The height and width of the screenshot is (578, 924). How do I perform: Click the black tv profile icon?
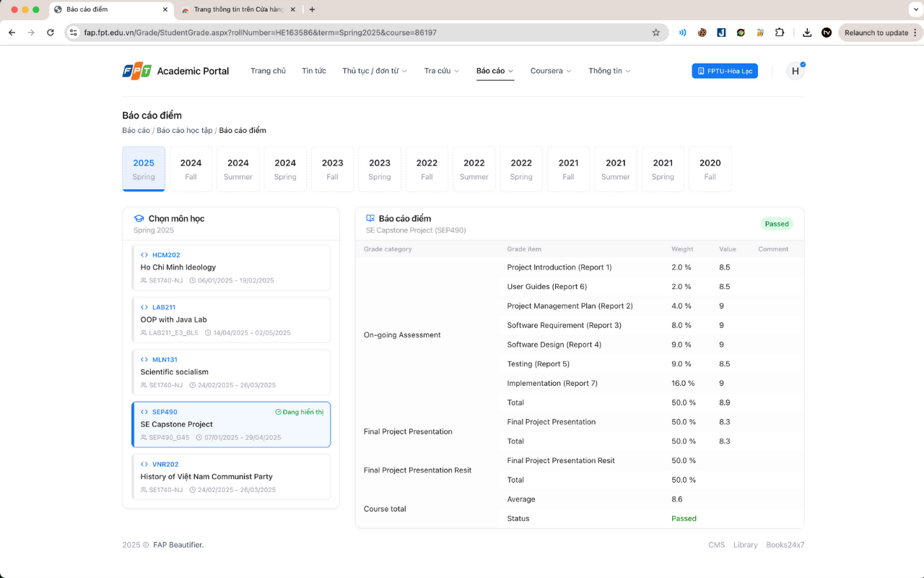point(827,33)
